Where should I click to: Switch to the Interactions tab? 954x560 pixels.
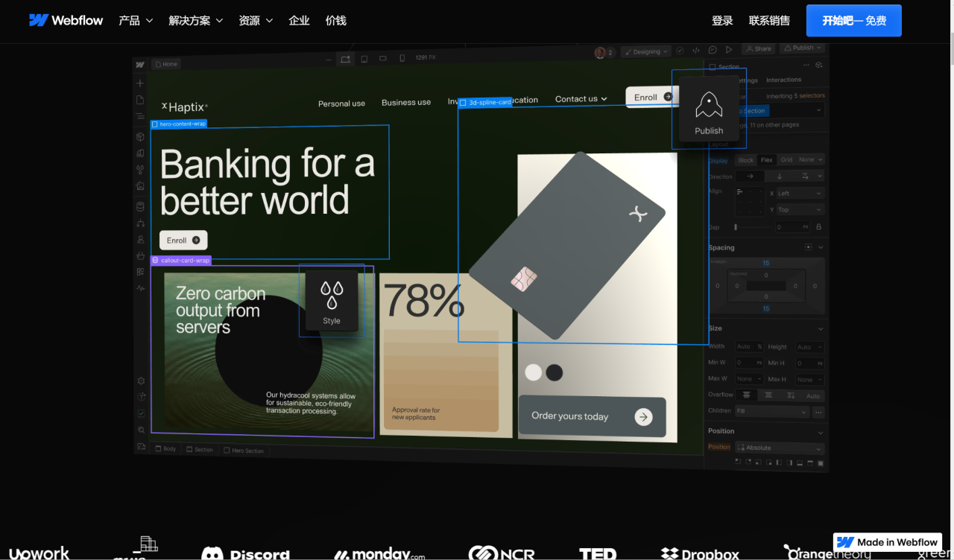(783, 80)
